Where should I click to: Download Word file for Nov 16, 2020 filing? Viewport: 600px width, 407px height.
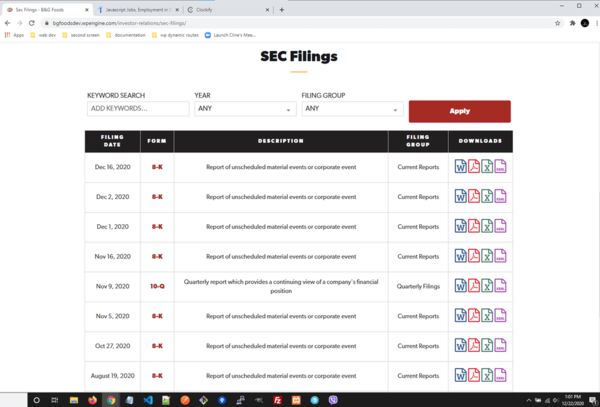click(x=460, y=256)
